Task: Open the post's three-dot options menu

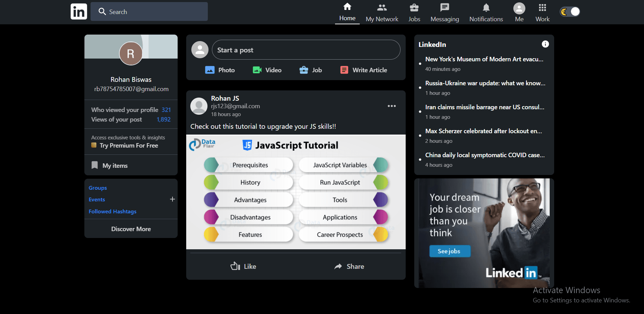Action: 392,106
